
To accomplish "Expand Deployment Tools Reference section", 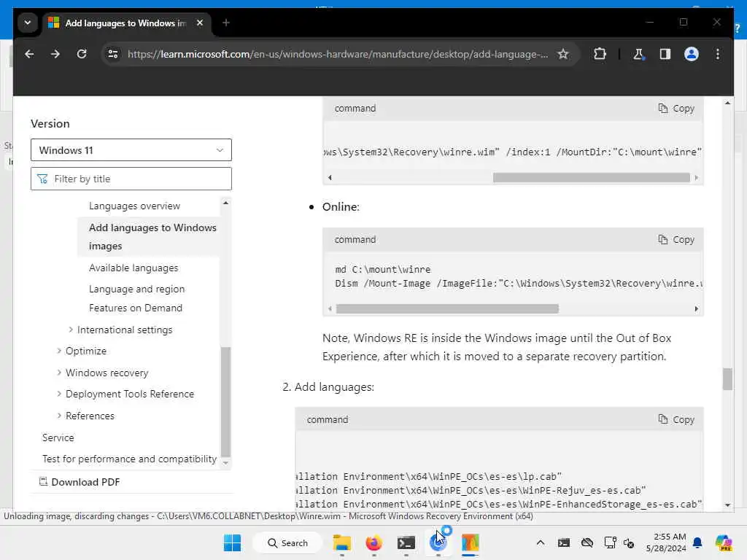I will click(59, 394).
